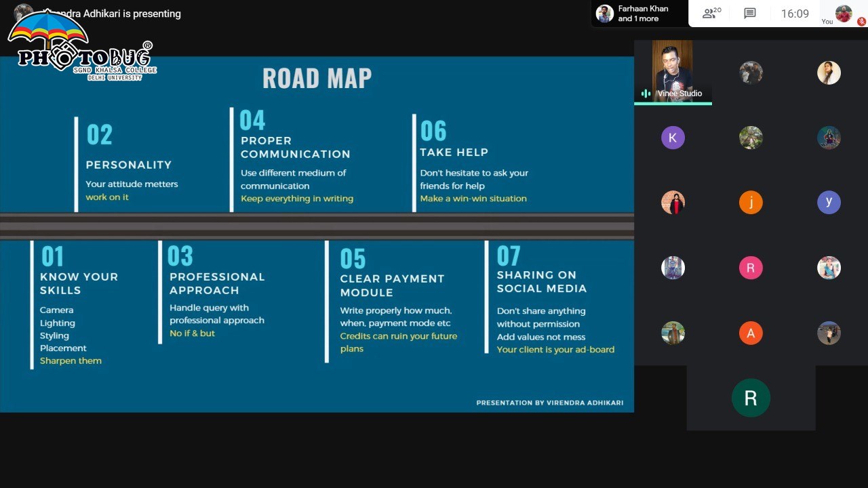This screenshot has width=868, height=488.
Task: Select the orange "A" participant avatar
Action: [751, 333]
